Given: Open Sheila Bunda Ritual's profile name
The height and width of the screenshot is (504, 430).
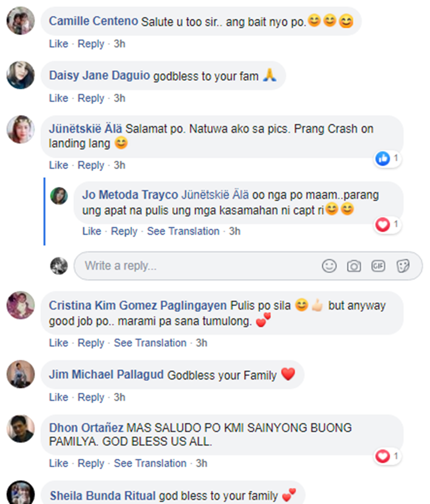Looking at the screenshot, I should pyautogui.click(x=103, y=495).
